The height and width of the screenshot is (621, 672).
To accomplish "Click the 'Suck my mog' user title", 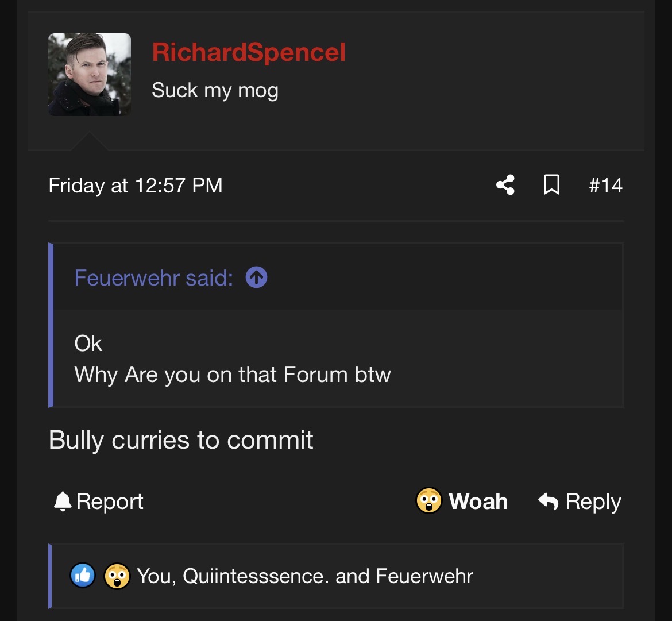I will [x=215, y=90].
